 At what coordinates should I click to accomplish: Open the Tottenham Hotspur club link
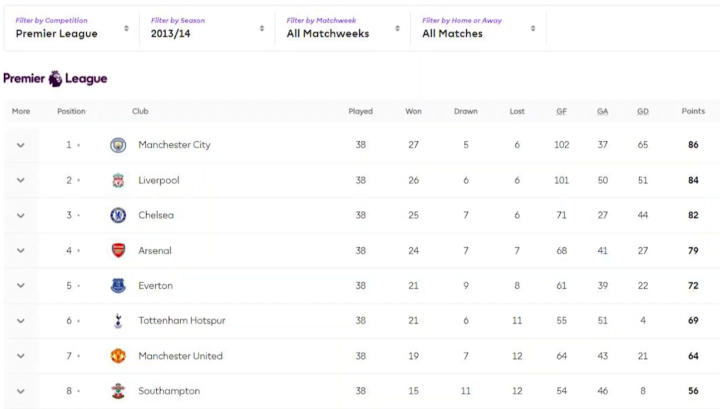coord(181,321)
